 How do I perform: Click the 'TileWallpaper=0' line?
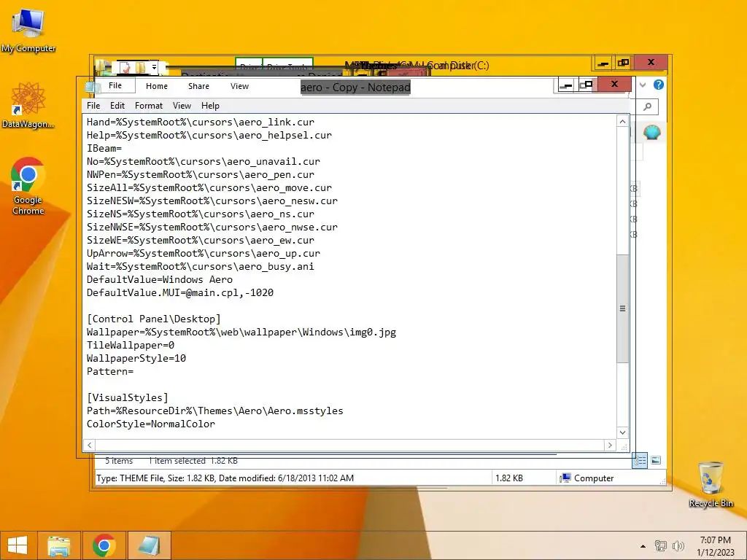pos(131,345)
